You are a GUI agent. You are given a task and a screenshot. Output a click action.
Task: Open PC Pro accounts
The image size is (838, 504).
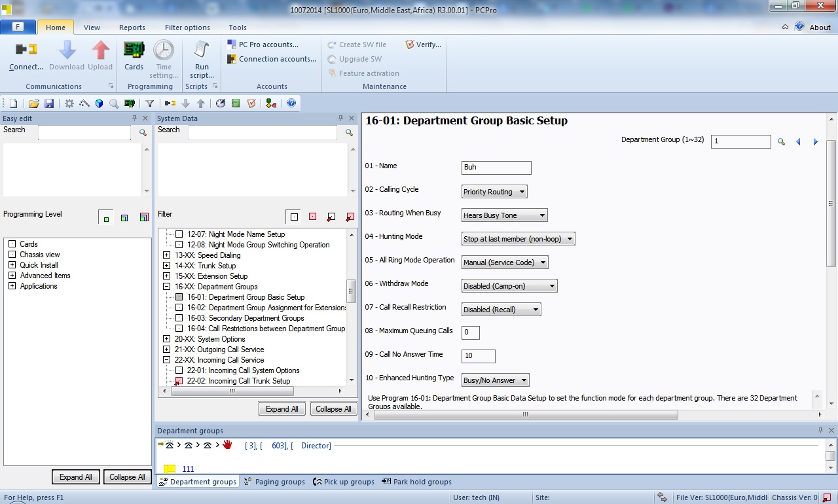click(x=263, y=45)
